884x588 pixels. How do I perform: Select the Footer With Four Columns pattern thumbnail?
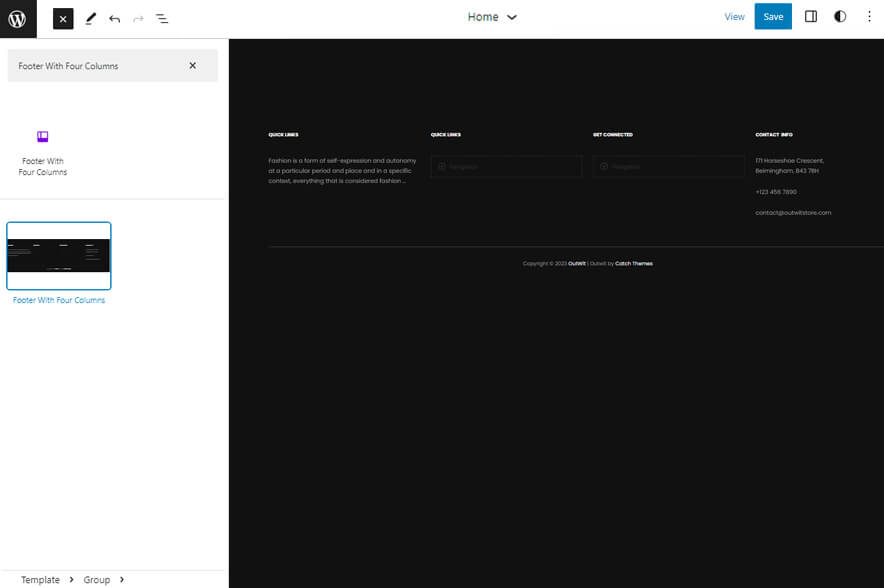click(59, 256)
